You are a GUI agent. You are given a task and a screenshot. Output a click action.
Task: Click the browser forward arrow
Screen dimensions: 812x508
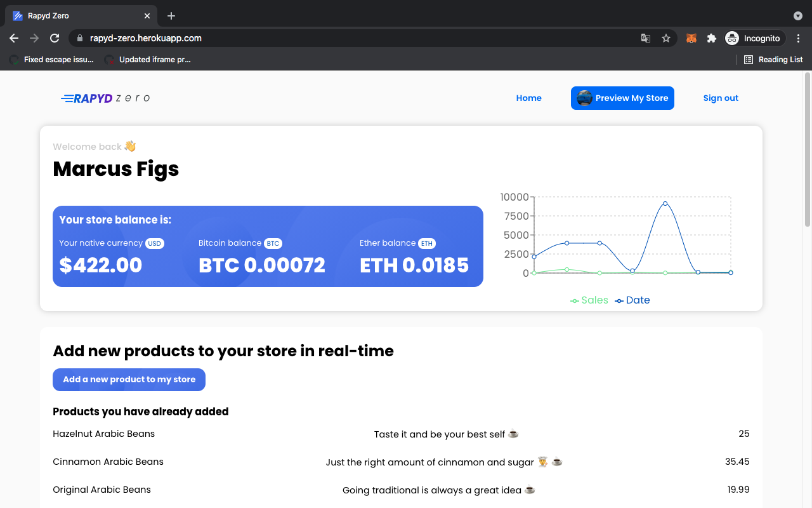(34, 38)
